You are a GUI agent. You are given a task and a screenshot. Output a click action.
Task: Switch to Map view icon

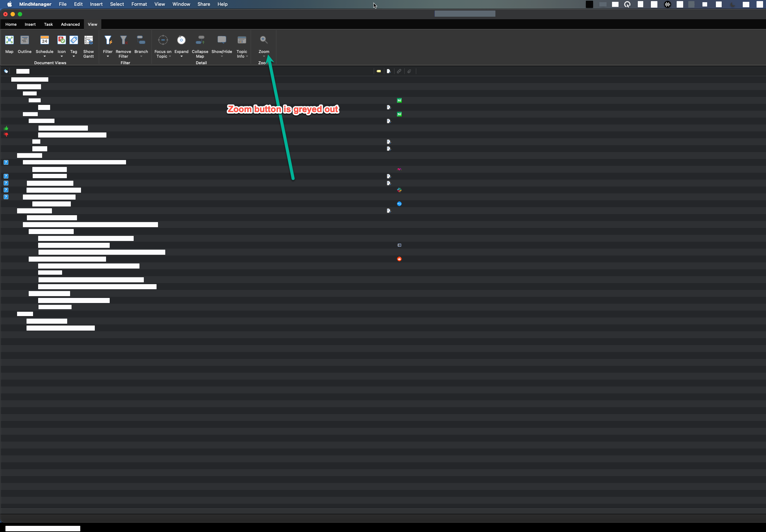(x=9, y=40)
